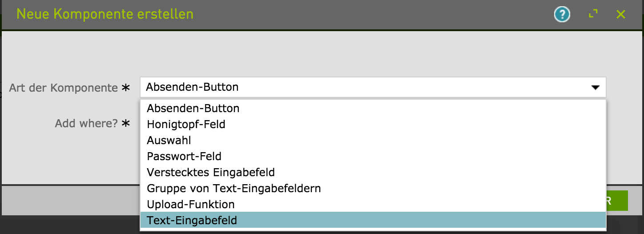Select Gruppe von Text-Eingabefeldern
This screenshot has width=644, height=234.
pos(234,188)
